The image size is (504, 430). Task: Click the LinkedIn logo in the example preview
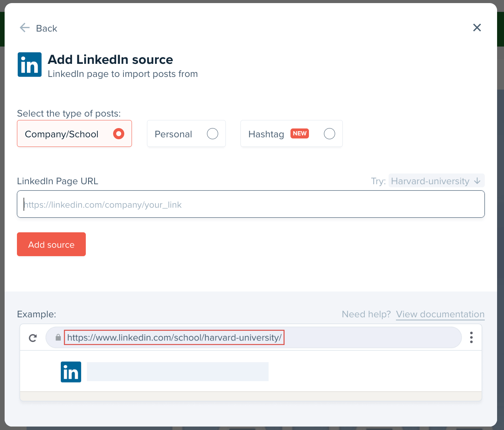(71, 372)
